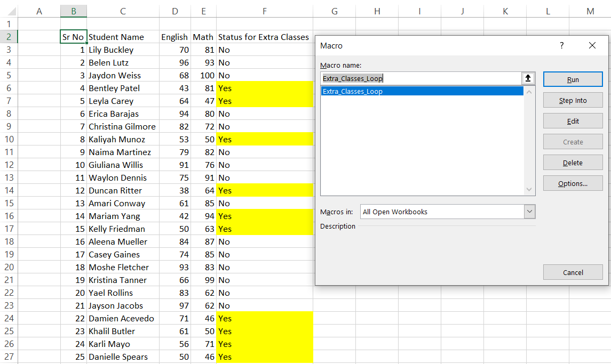Click the collapse dialog arrow icon beside macro name
Viewport: 611px width, 364px height.
[528, 78]
